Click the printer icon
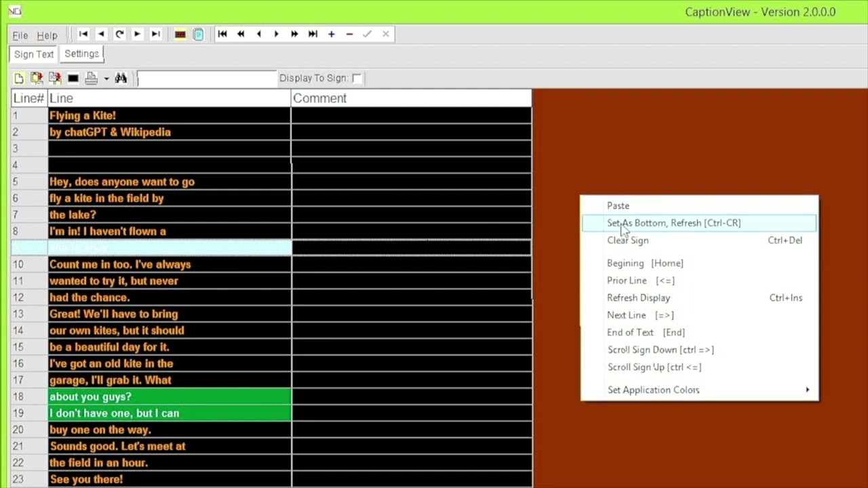This screenshot has width=868, height=488. 92,79
